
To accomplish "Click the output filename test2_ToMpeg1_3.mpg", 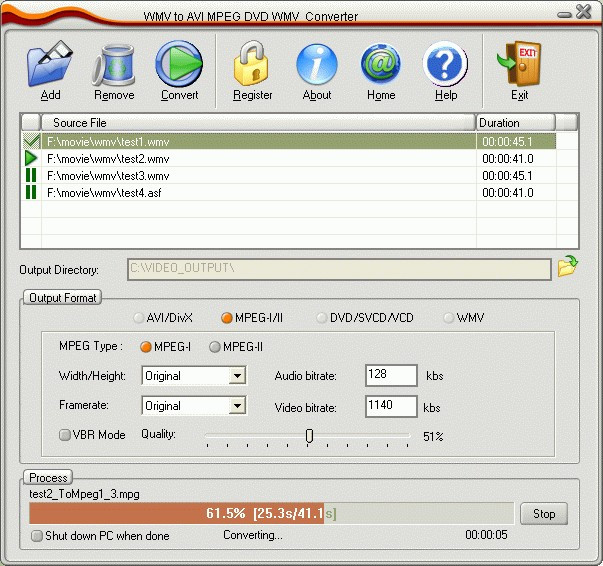I will (x=84, y=494).
